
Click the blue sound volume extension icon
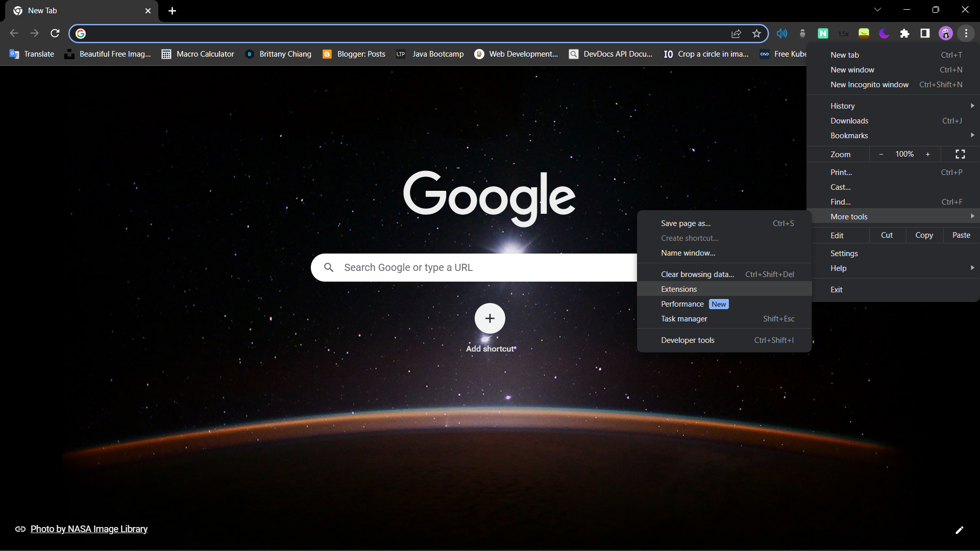(782, 34)
